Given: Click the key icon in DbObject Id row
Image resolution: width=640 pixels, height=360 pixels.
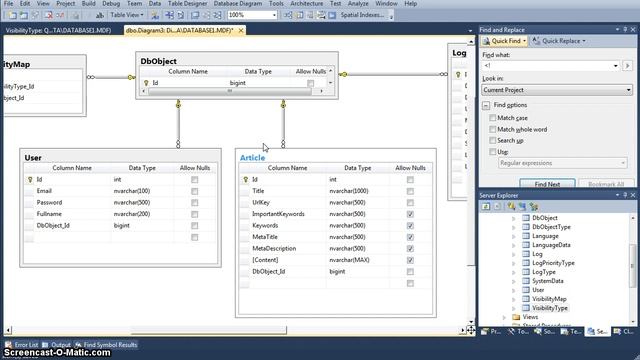Looking at the screenshot, I should point(146,83).
